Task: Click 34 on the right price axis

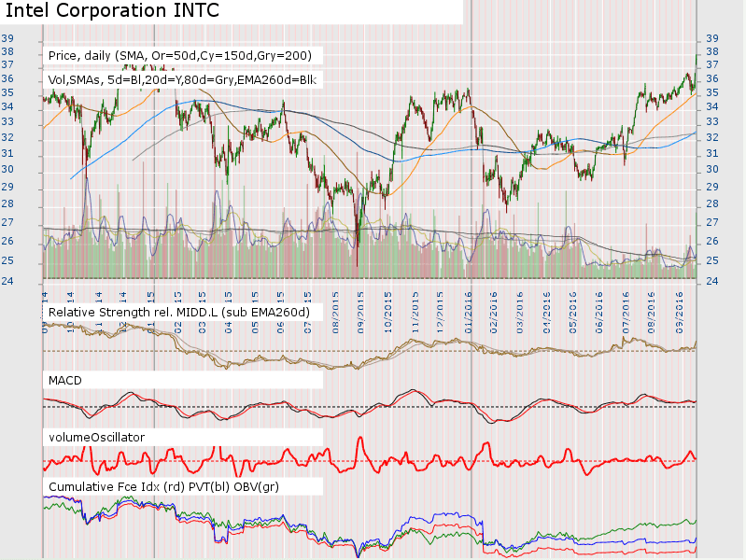Action: (711, 106)
